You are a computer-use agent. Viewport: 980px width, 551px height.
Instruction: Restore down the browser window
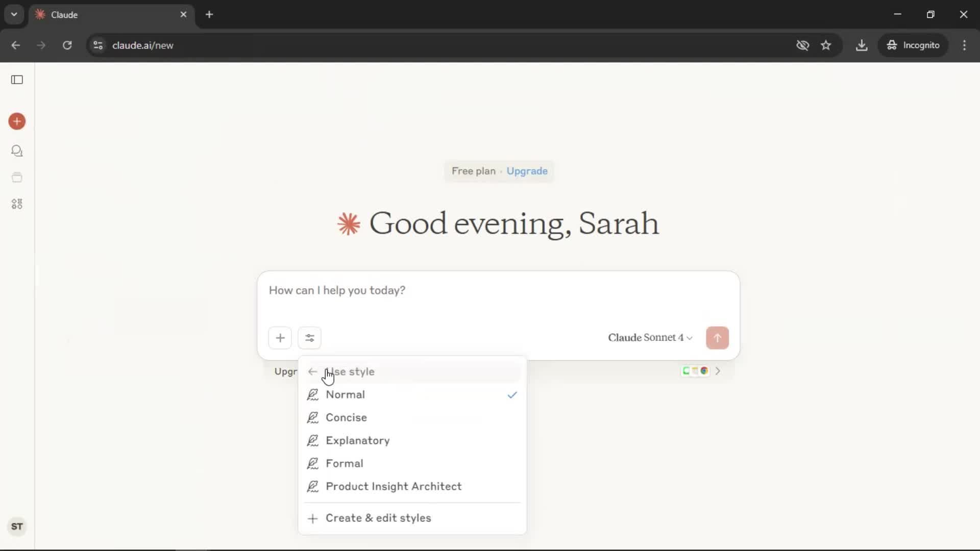[x=930, y=14]
